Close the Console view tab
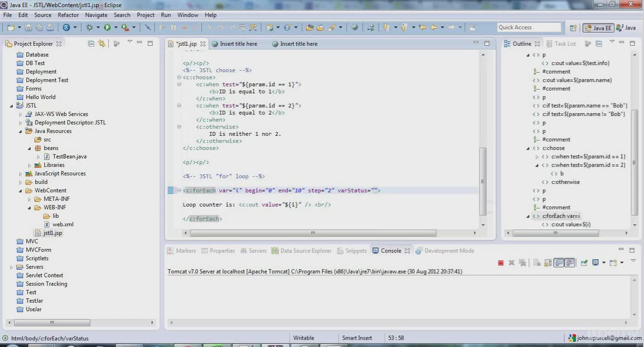644x347 pixels. click(x=407, y=251)
